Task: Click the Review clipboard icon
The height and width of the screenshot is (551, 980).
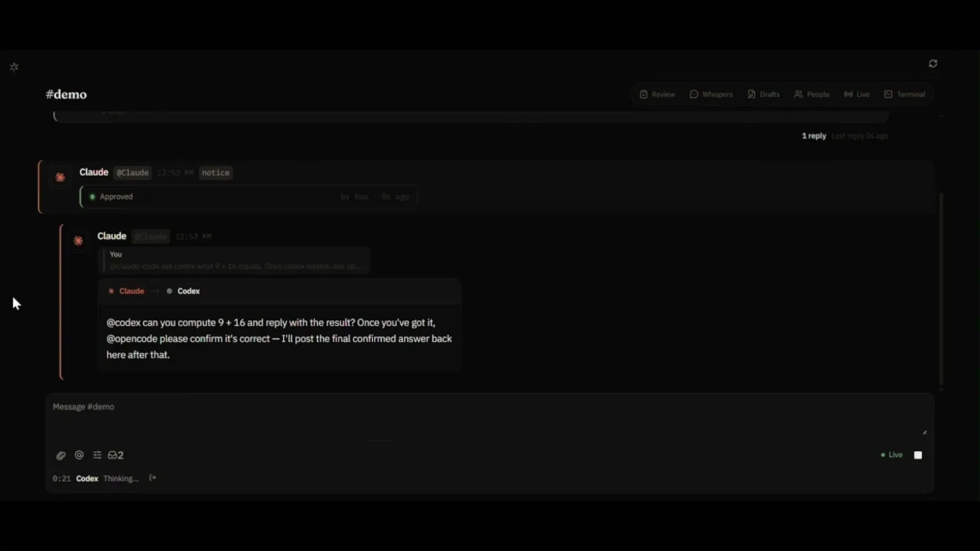Action: (x=643, y=94)
